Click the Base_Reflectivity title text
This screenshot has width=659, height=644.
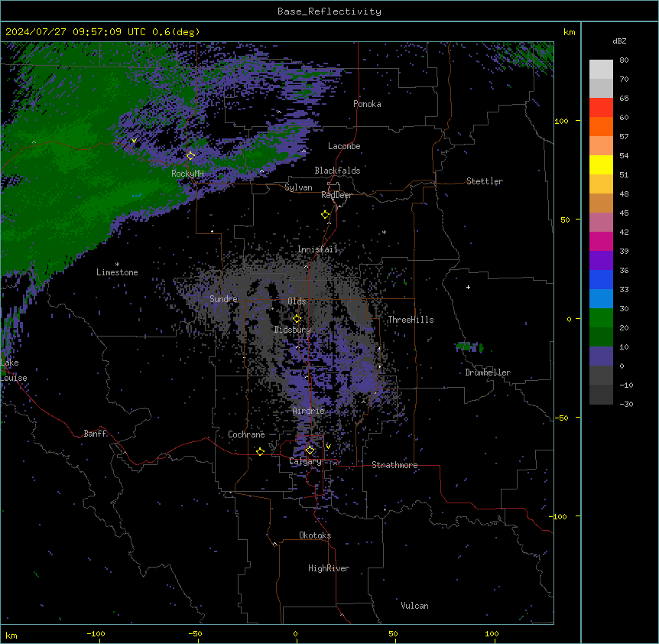coord(329,11)
